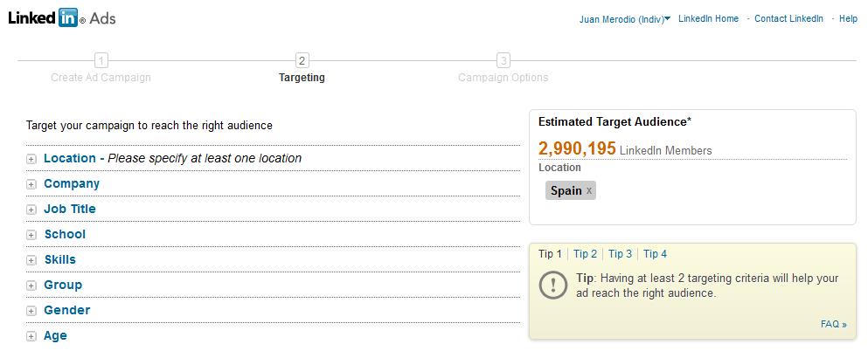Image resolution: width=868 pixels, height=351 pixels.
Task: Click the exclamation tip icon
Action: tap(552, 286)
